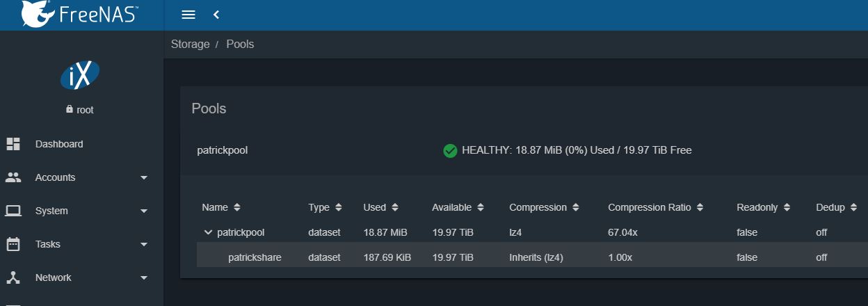Expand the System menu arrow

144,211
